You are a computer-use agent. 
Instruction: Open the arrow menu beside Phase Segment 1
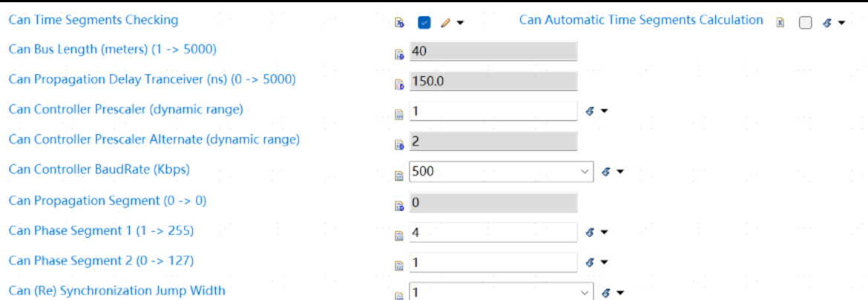pyautogui.click(x=604, y=232)
